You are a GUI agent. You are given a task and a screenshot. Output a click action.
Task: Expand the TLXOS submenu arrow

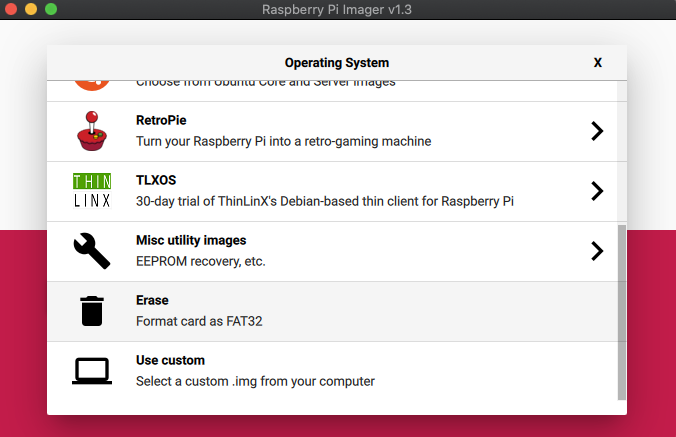tap(597, 191)
